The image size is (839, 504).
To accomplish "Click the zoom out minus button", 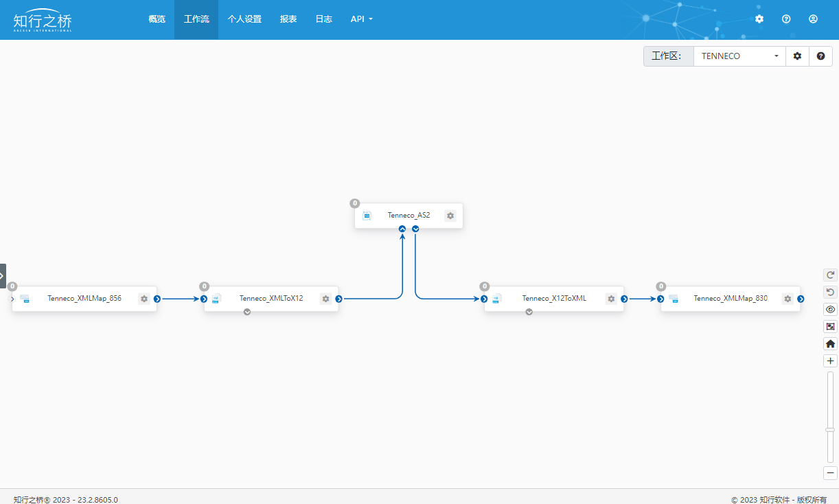I will tap(830, 473).
